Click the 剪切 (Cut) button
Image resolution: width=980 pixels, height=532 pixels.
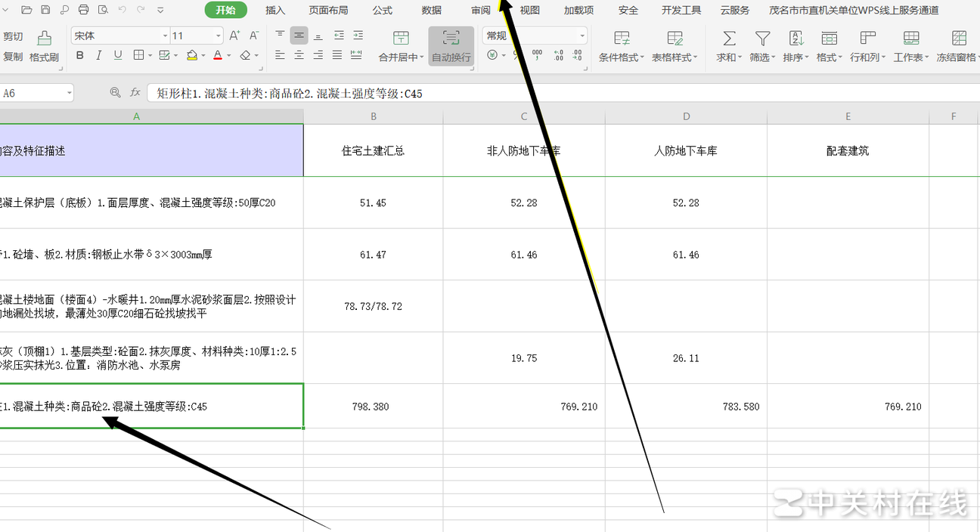point(13,36)
